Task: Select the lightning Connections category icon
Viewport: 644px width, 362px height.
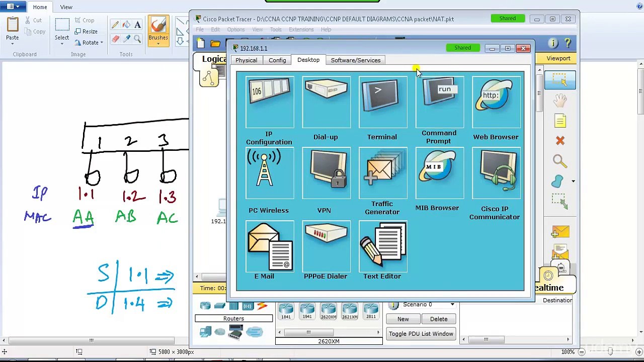Action: (x=262, y=306)
